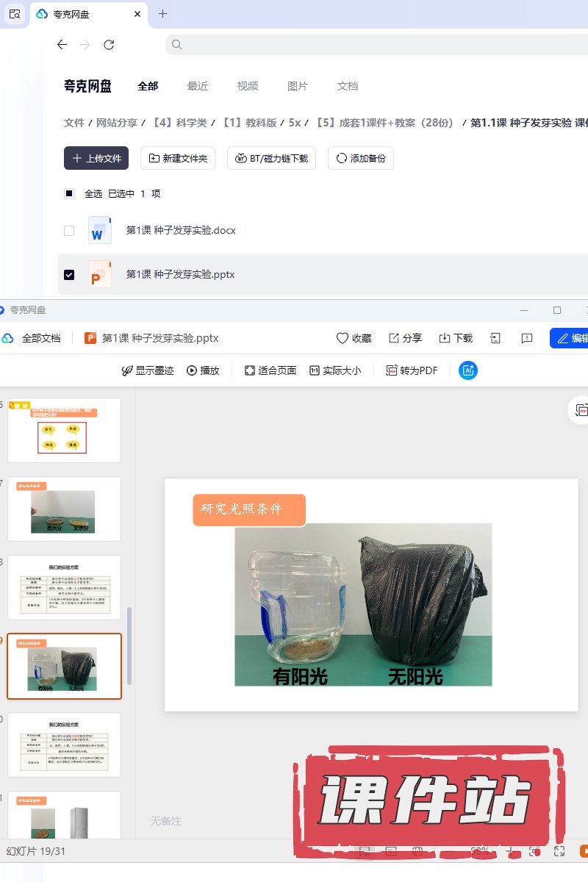Click the feedback comment icon beside 下载
Viewport: 588px width, 882px height.
526,338
